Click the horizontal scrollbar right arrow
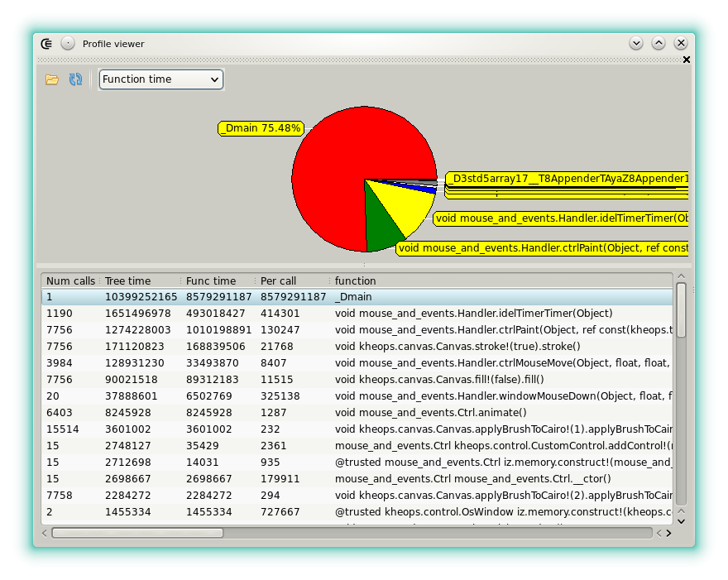The height and width of the screenshot is (580, 728). 668,534
